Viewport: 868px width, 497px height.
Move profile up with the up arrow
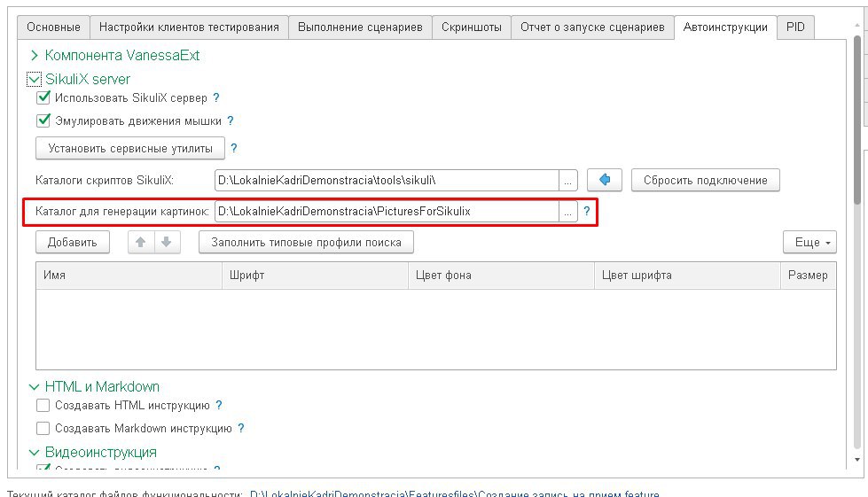(x=141, y=242)
